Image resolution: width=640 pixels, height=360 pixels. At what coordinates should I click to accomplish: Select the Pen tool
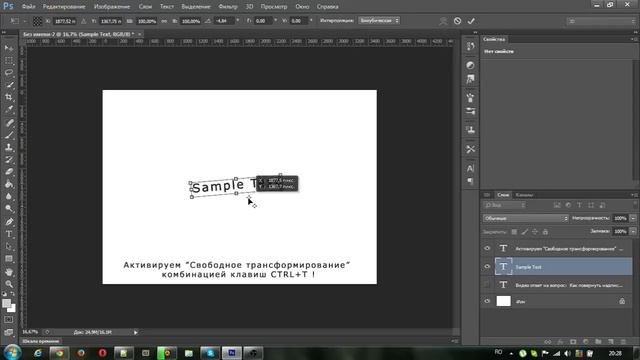[x=9, y=222]
